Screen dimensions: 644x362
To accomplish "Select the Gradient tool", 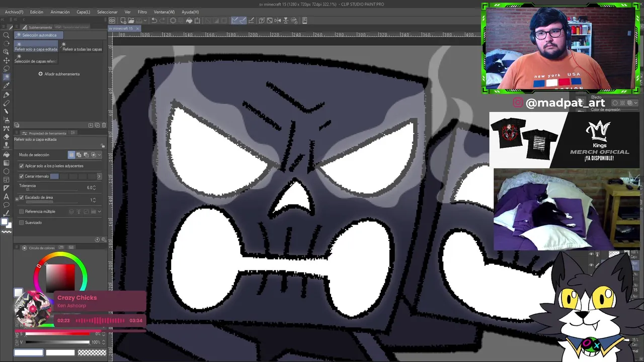I will [7, 163].
